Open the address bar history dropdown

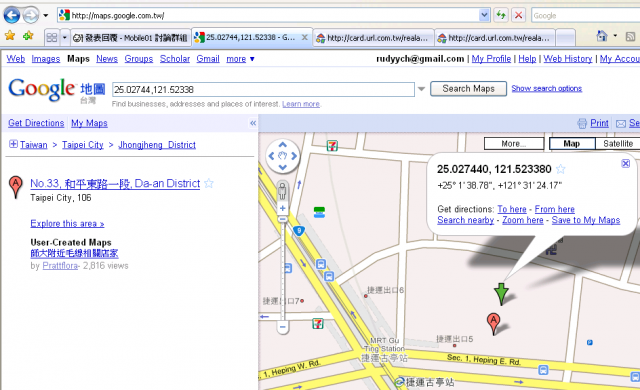pos(484,16)
